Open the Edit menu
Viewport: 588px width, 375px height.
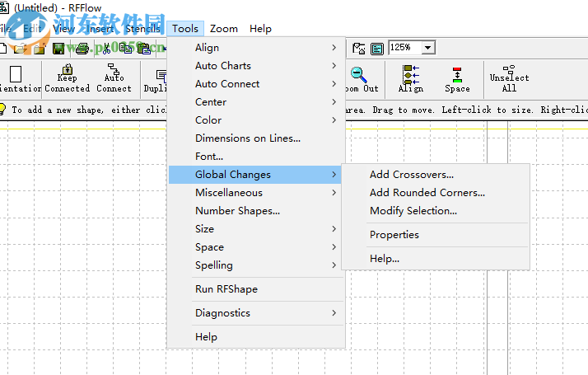pyautogui.click(x=32, y=29)
